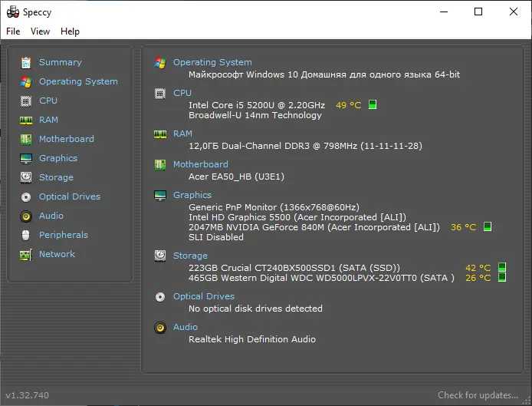Show the RAM sidebar section
The height and width of the screenshot is (406, 532).
tap(48, 120)
